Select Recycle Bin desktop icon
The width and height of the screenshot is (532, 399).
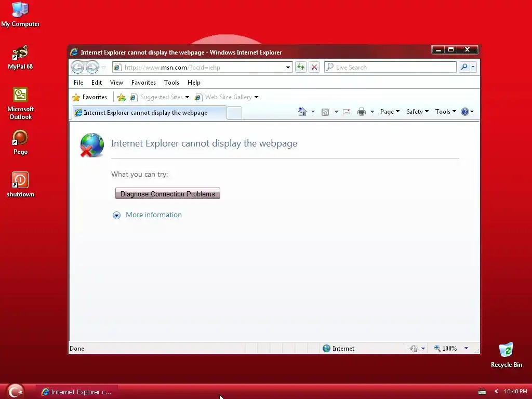point(507,355)
